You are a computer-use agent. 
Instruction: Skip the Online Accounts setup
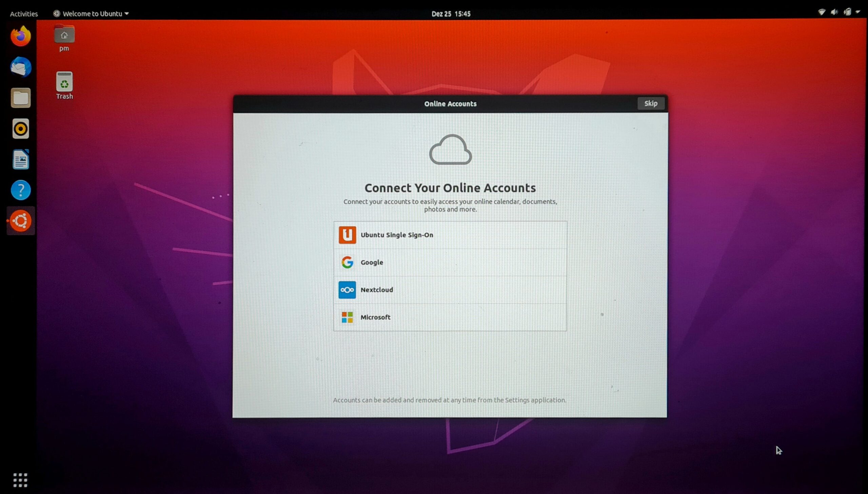650,103
